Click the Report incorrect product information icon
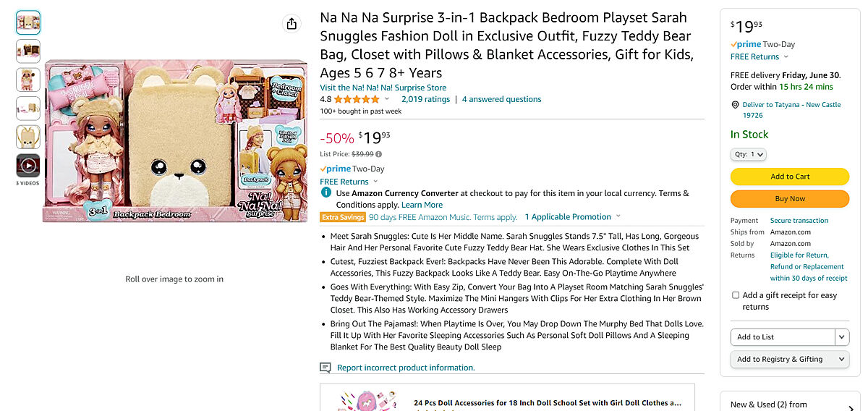868x411 pixels. point(325,368)
